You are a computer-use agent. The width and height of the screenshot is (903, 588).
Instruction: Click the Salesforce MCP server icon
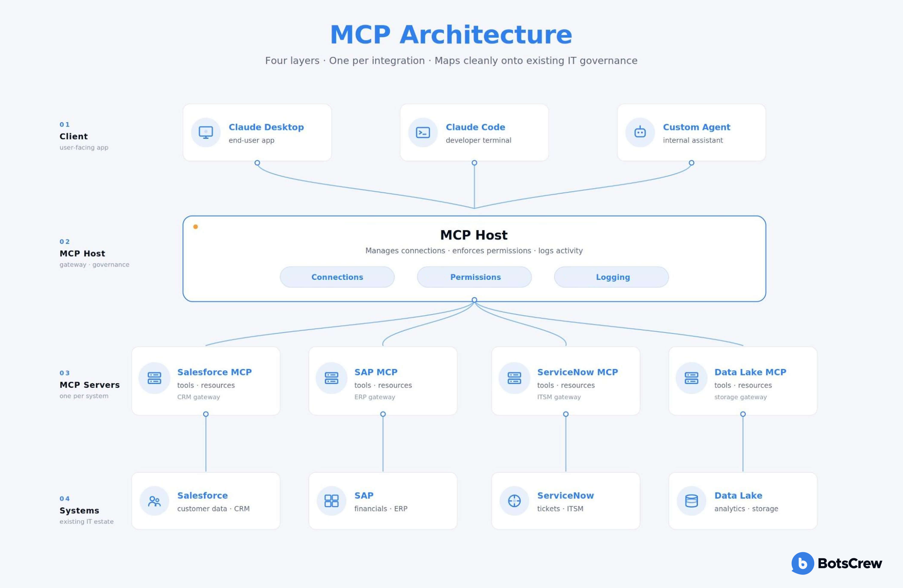[154, 378]
